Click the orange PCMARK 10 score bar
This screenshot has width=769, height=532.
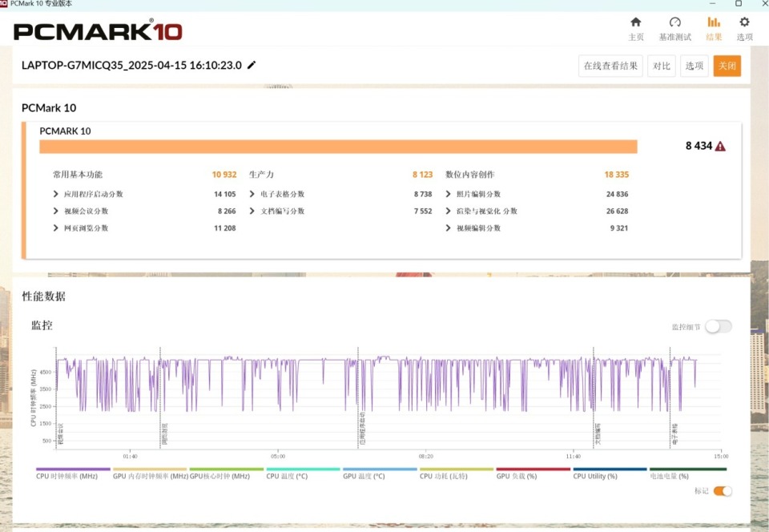point(338,147)
